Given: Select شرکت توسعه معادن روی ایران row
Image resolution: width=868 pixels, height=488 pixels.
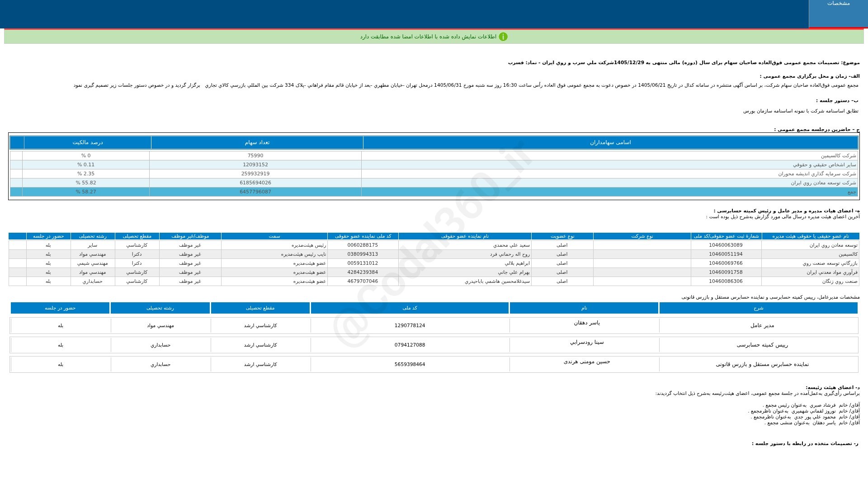Looking at the screenshot, I should 434,183.
